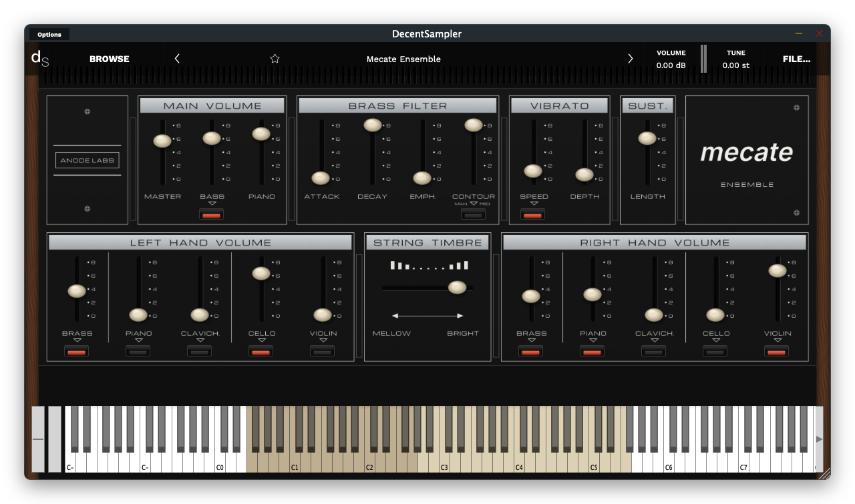
Task: Go to the previous preset arrow
Action: (x=177, y=59)
